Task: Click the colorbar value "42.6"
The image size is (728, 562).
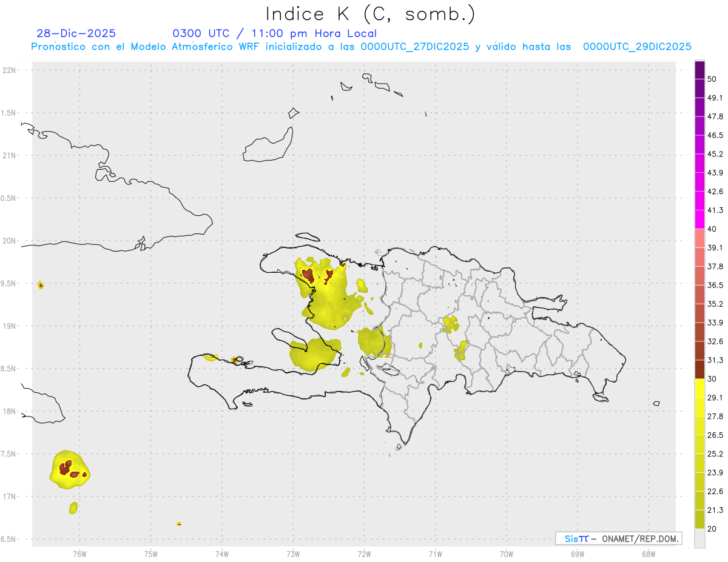Action: click(x=715, y=192)
